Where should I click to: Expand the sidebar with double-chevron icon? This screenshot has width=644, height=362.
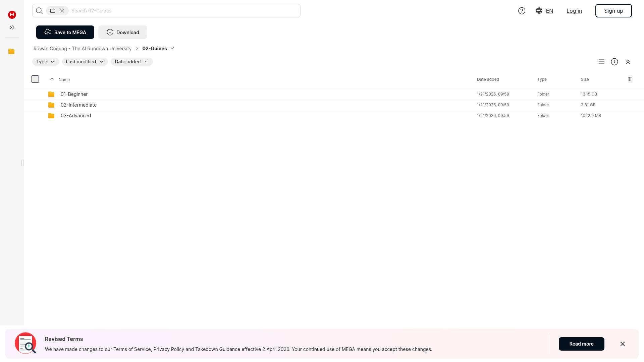pyautogui.click(x=12, y=27)
